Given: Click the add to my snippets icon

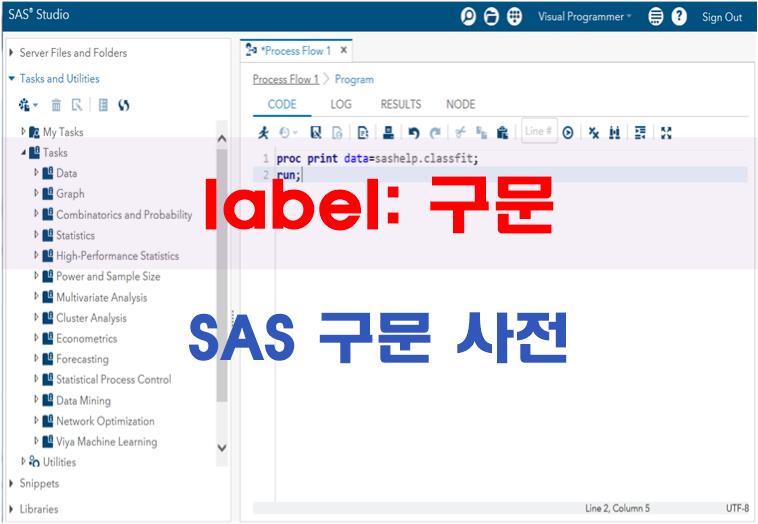Looking at the screenshot, I should (363, 132).
